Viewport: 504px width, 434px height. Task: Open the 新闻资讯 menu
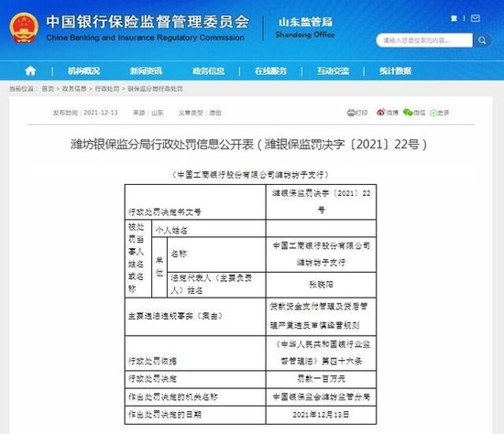[x=146, y=71]
